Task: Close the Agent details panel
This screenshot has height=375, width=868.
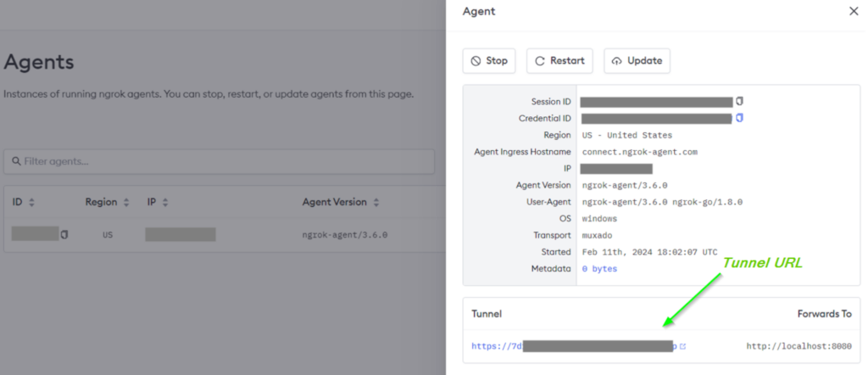Action: [x=853, y=11]
